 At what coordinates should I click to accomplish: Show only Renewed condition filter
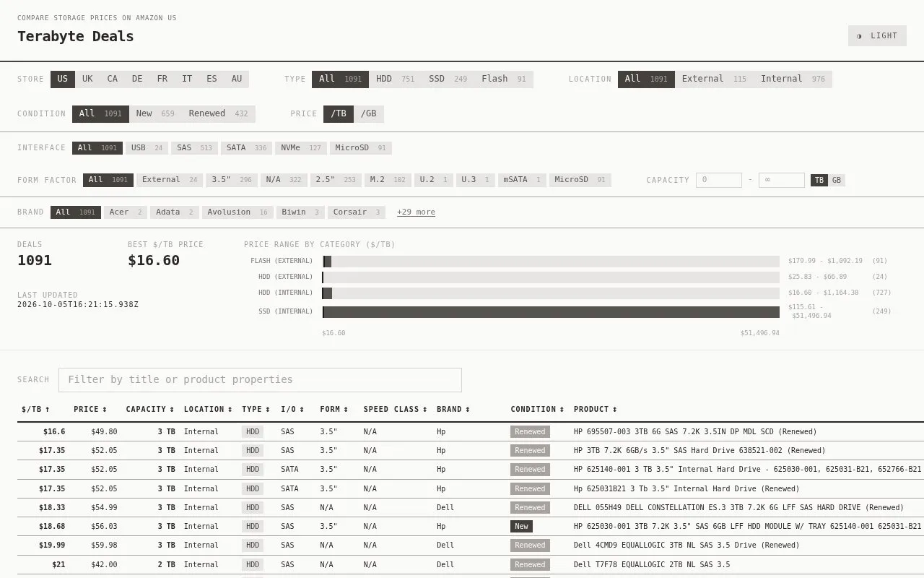point(218,114)
